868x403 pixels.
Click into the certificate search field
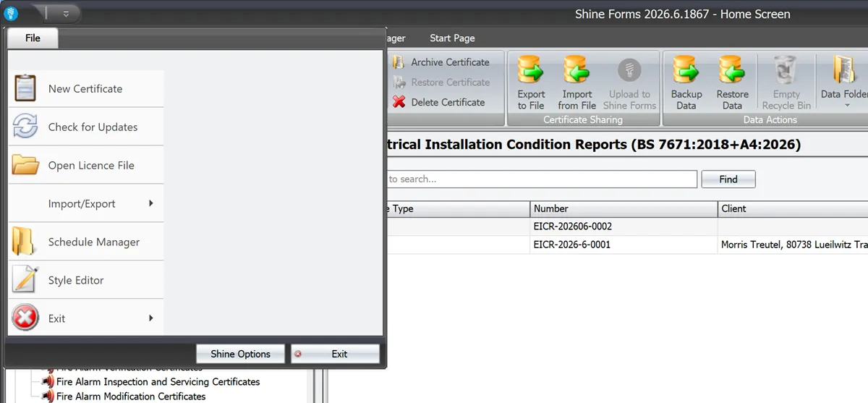pyautogui.click(x=541, y=179)
